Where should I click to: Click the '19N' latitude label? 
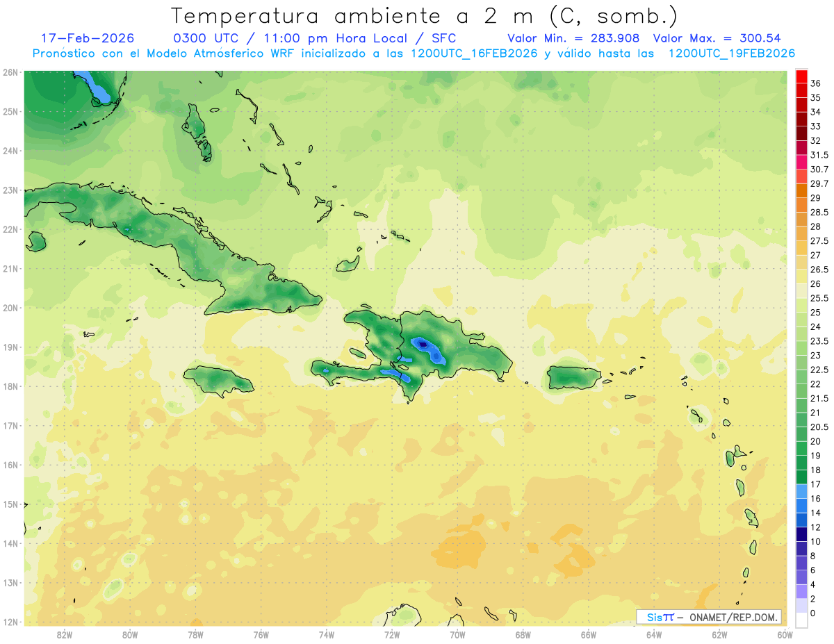pos(10,347)
